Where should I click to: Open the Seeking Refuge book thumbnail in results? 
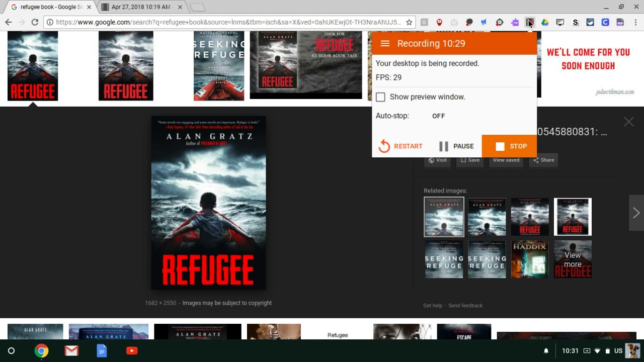[219, 66]
